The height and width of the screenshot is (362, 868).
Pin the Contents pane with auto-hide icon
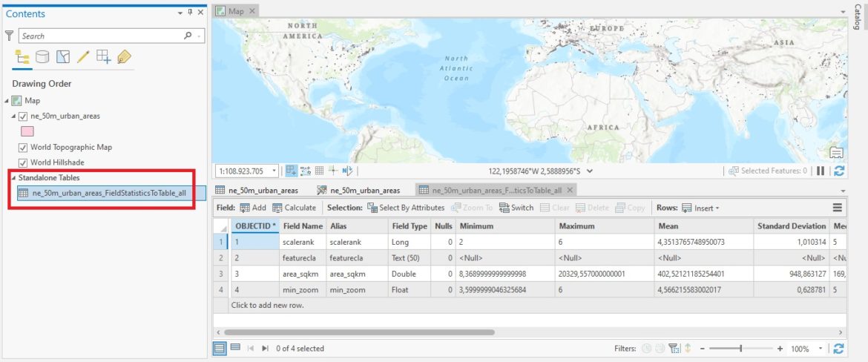click(191, 13)
